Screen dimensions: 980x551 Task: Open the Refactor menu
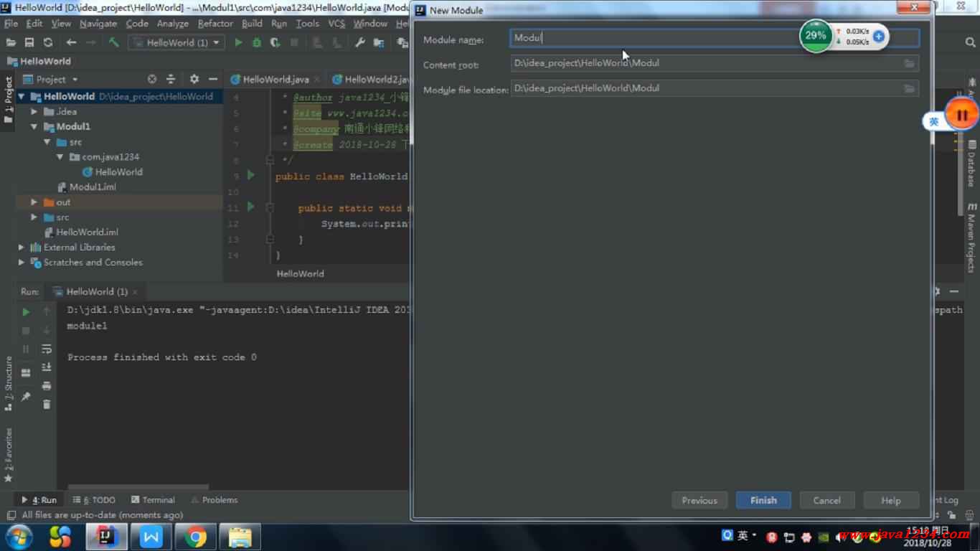click(x=215, y=23)
